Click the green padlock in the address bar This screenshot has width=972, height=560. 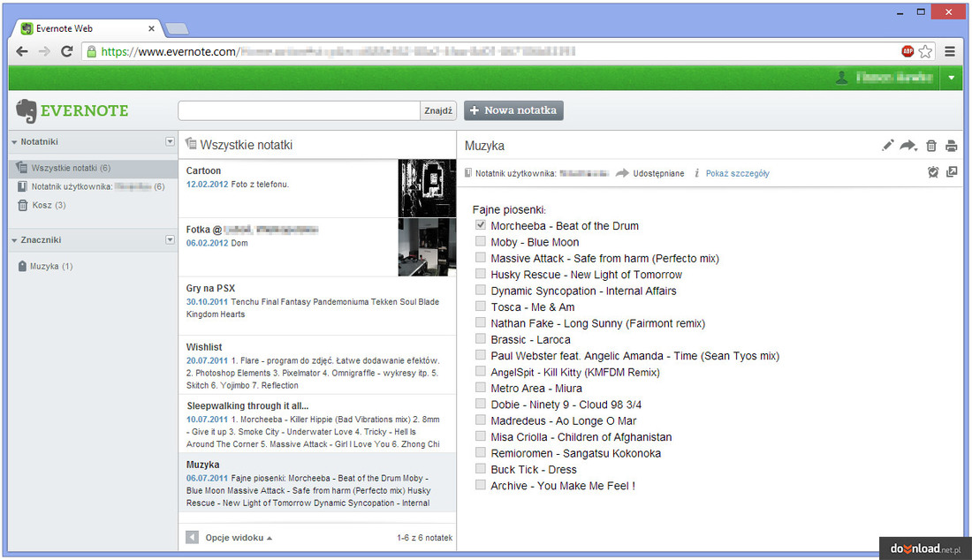(92, 51)
